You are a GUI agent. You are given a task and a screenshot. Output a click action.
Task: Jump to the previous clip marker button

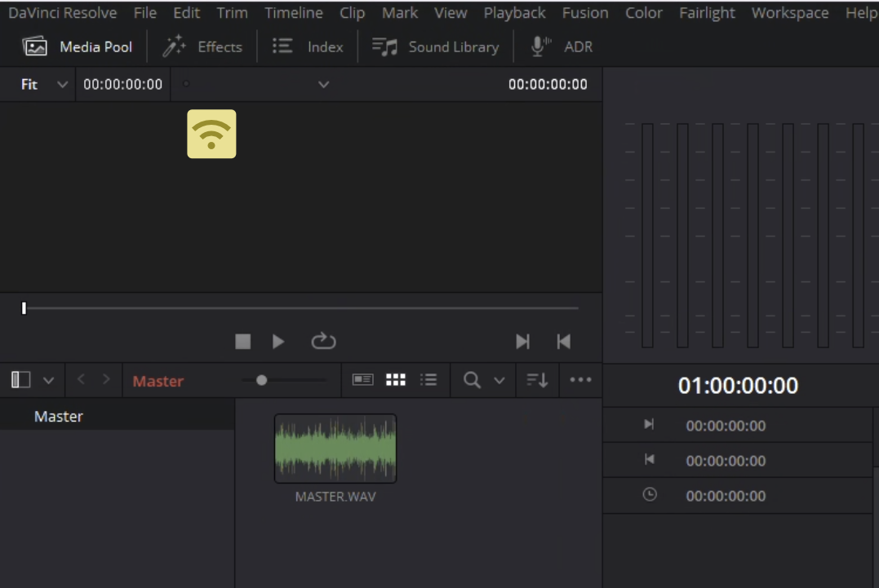[563, 342]
